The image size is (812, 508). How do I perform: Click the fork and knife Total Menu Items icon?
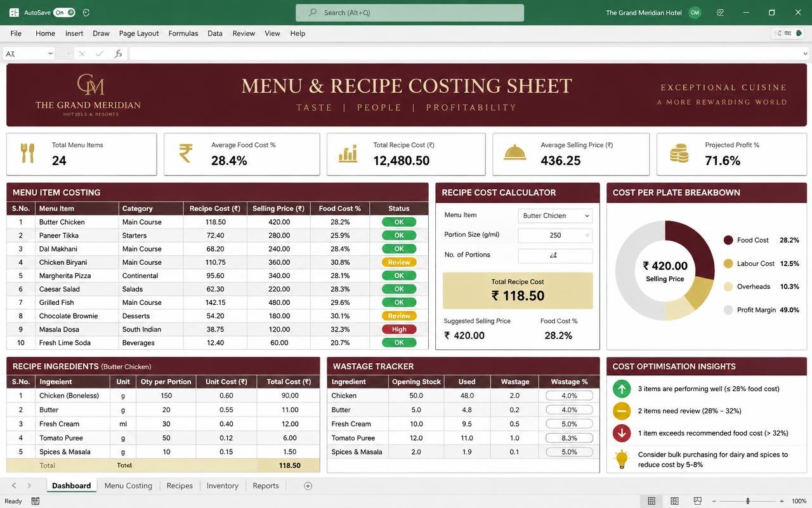coord(27,153)
